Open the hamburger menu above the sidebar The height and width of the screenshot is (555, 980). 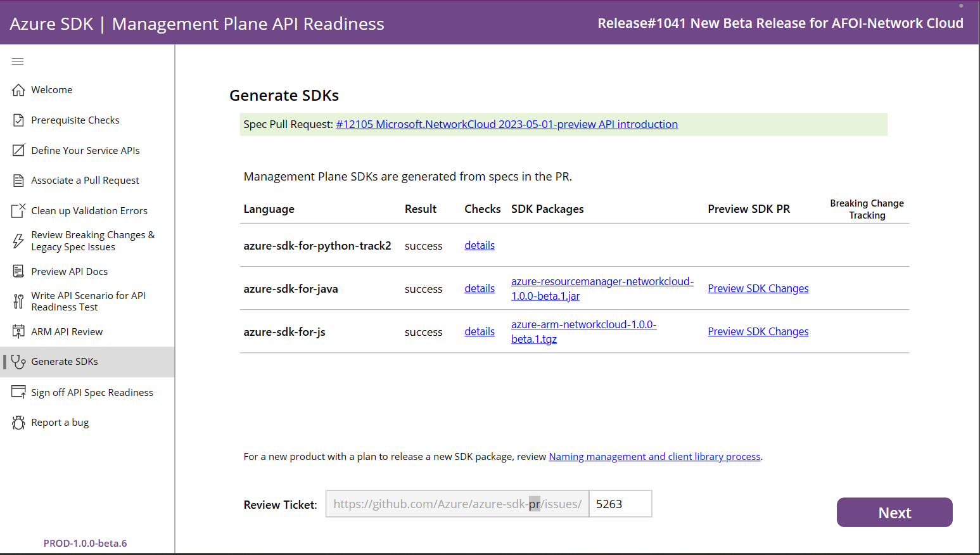click(17, 61)
